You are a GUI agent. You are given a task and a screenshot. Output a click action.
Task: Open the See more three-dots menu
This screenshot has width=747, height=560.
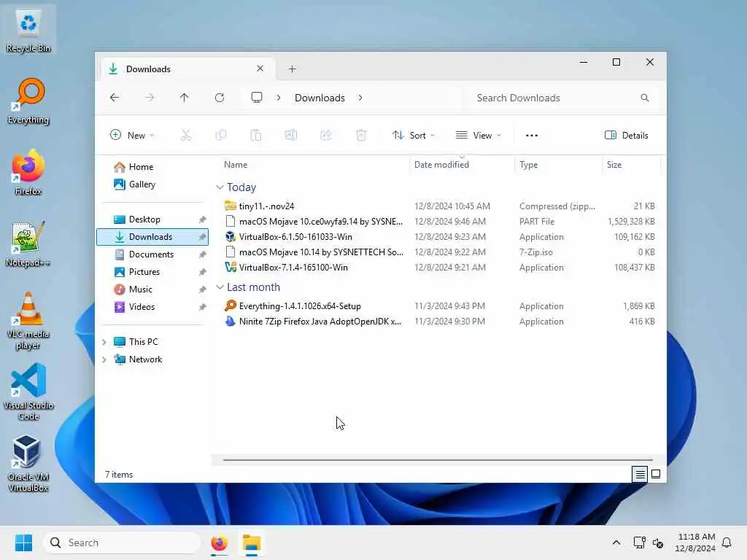point(532,135)
